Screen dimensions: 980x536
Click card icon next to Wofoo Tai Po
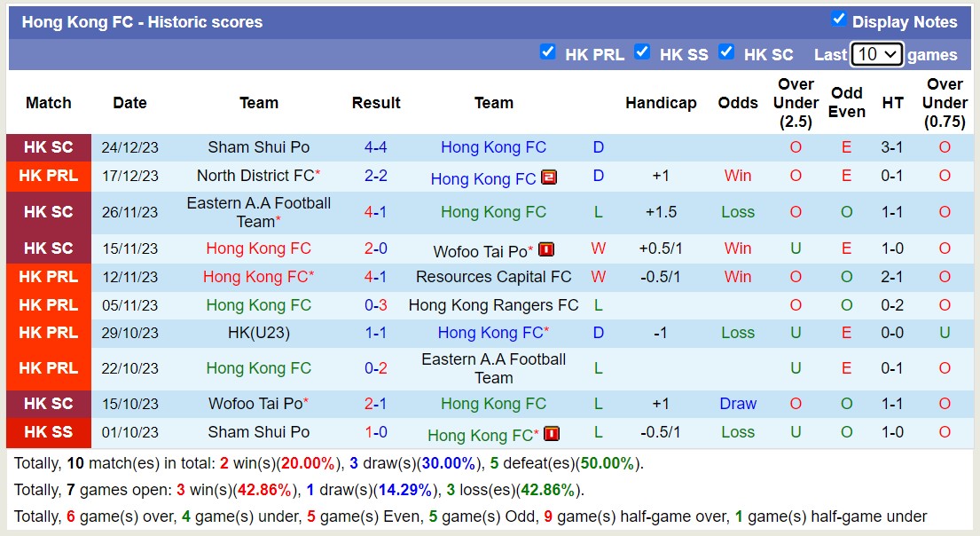pos(547,249)
